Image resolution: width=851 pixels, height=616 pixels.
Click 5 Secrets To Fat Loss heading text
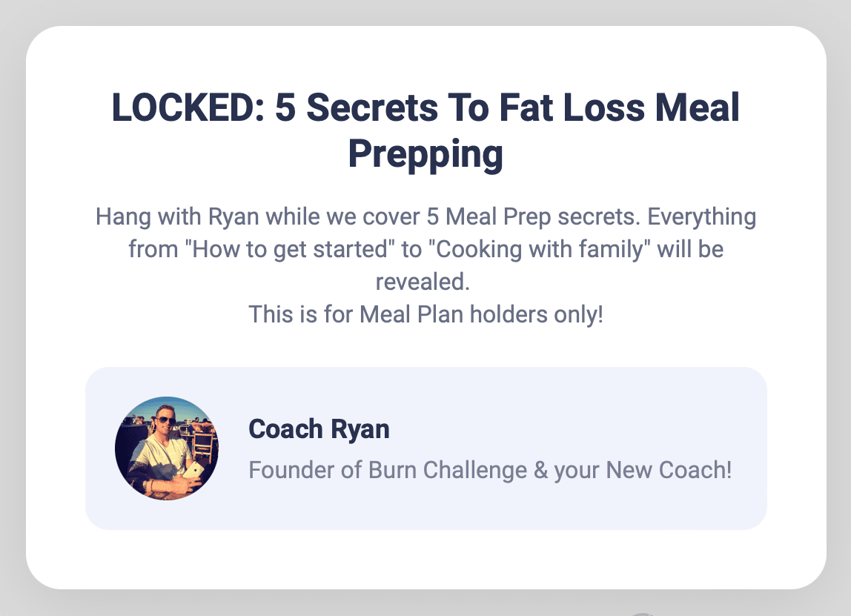[459, 107]
